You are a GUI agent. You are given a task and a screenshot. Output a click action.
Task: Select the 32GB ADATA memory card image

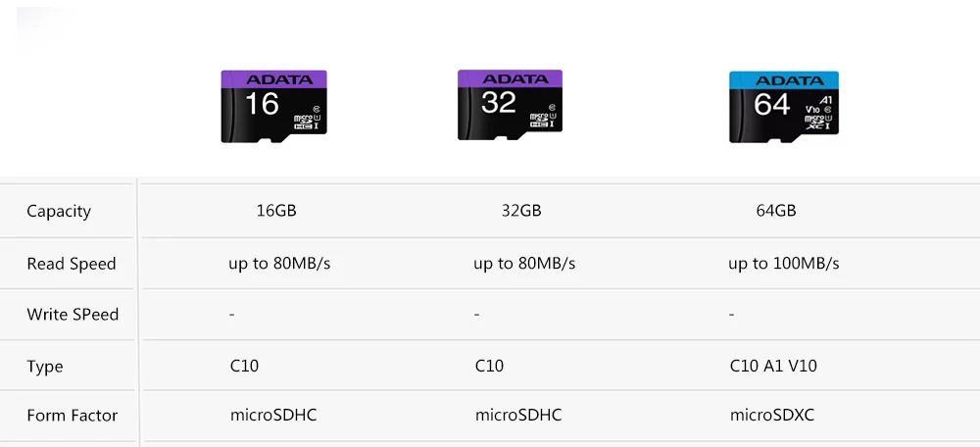510,106
